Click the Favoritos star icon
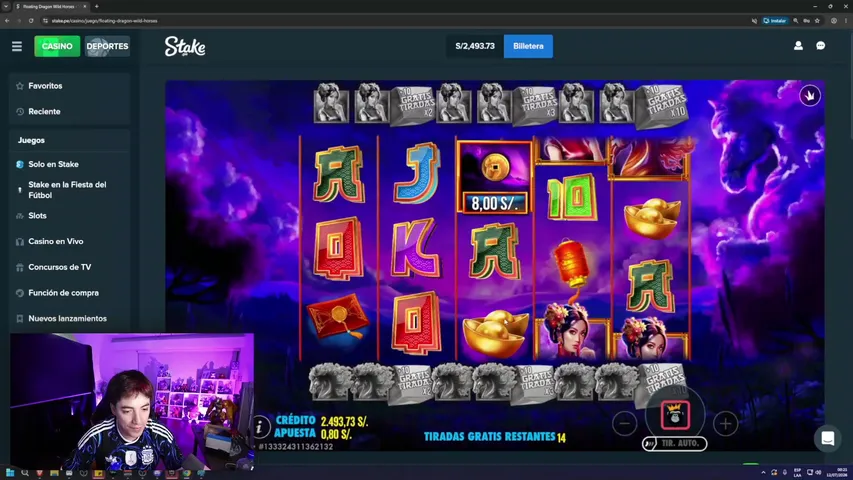 tap(20, 86)
